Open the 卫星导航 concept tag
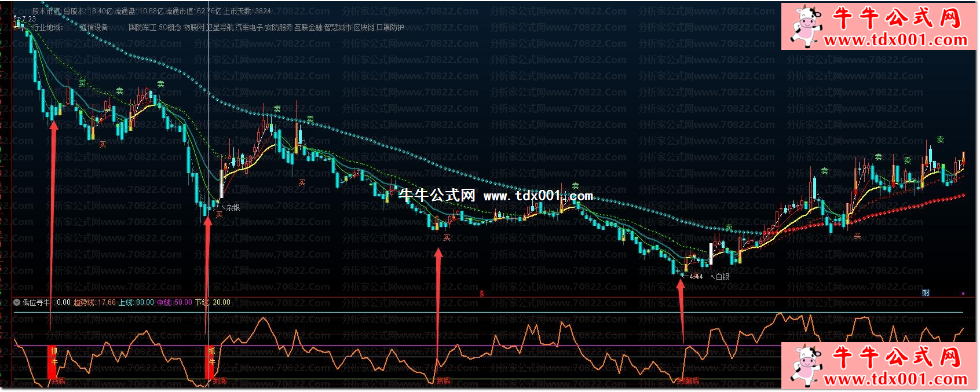The width and height of the screenshot is (980, 392). tap(220, 27)
